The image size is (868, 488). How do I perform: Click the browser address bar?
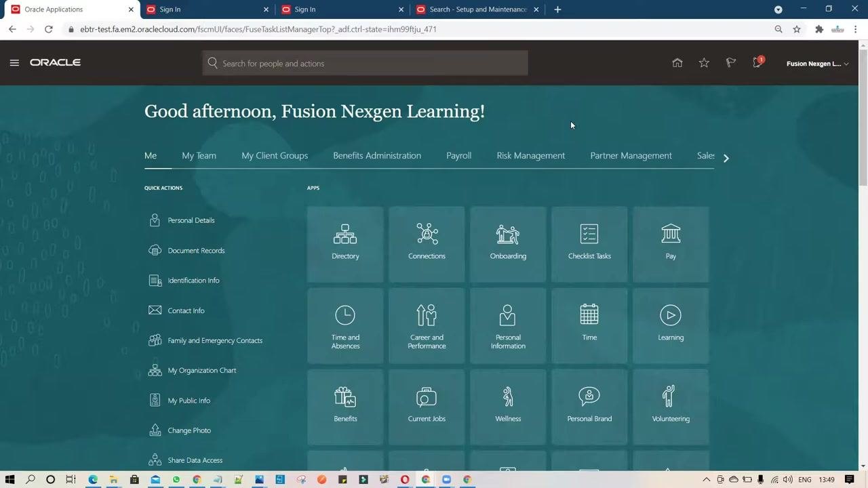pyautogui.click(x=417, y=29)
